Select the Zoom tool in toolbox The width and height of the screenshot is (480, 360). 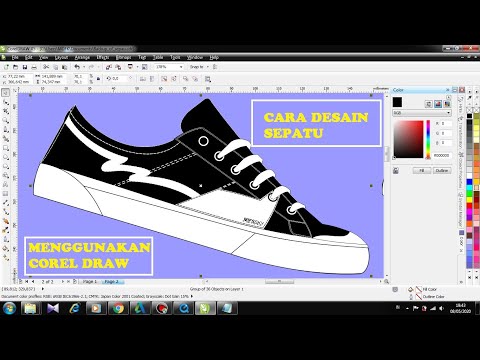pyautogui.click(x=6, y=120)
